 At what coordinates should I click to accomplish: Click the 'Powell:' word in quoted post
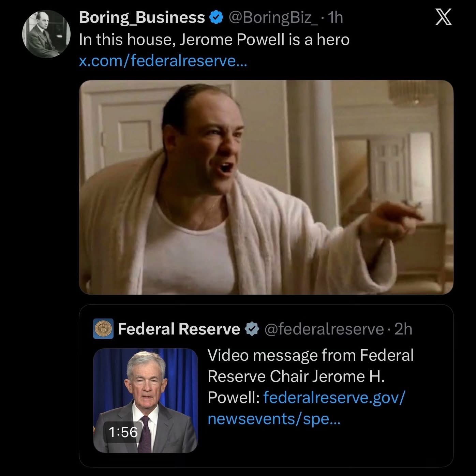(234, 398)
